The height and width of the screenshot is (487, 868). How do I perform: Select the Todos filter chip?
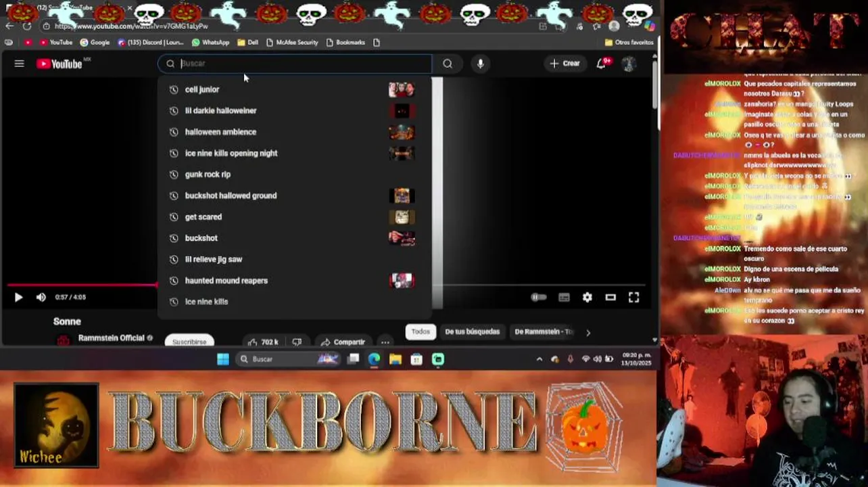(x=420, y=331)
